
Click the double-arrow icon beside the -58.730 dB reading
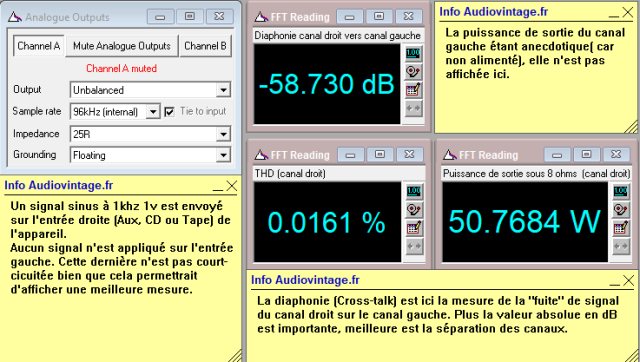point(413,108)
